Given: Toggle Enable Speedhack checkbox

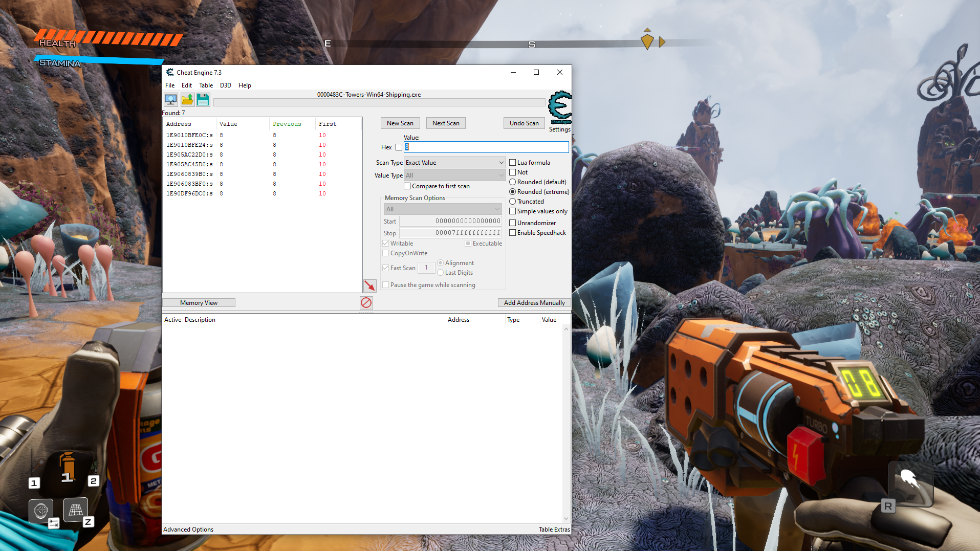Looking at the screenshot, I should click(512, 233).
